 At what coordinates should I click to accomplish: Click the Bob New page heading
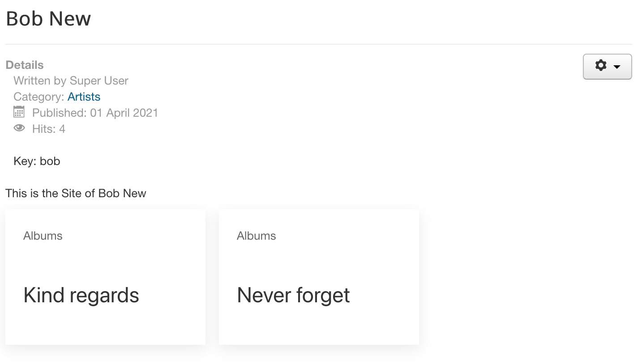[48, 19]
